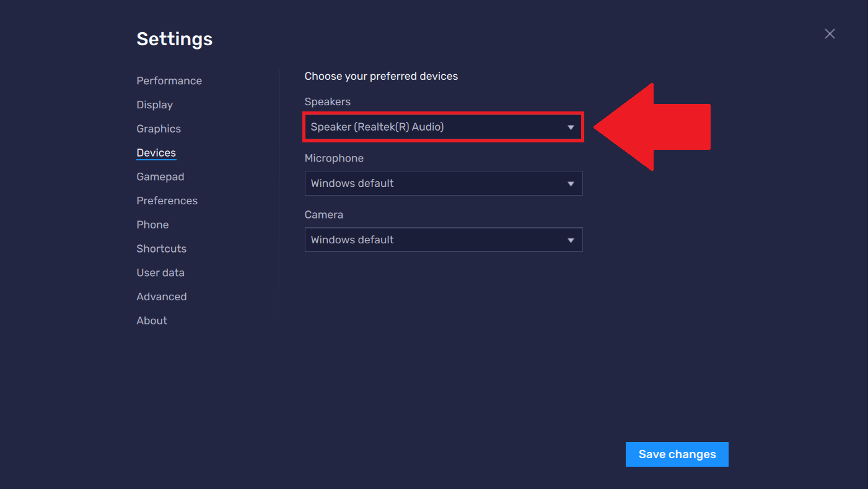The width and height of the screenshot is (868, 489).
Task: Click the Camera label
Action: (323, 215)
